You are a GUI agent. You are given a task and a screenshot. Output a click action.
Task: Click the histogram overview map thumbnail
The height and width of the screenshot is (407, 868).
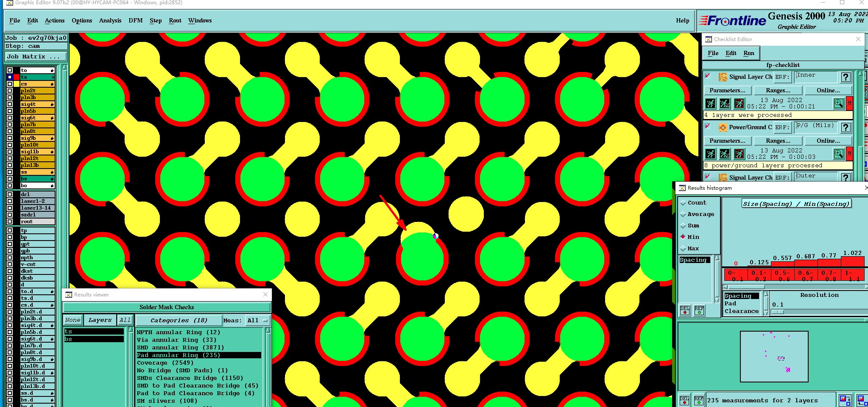point(774,357)
